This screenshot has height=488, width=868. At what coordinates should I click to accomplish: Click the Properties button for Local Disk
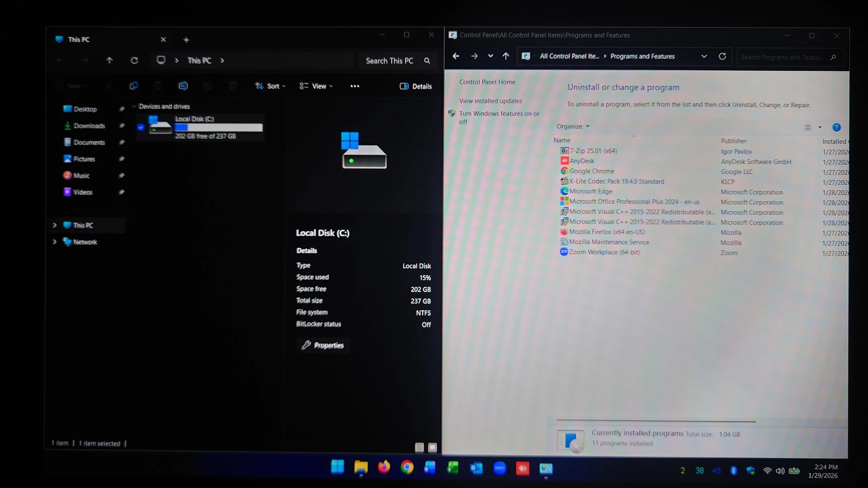(323, 345)
